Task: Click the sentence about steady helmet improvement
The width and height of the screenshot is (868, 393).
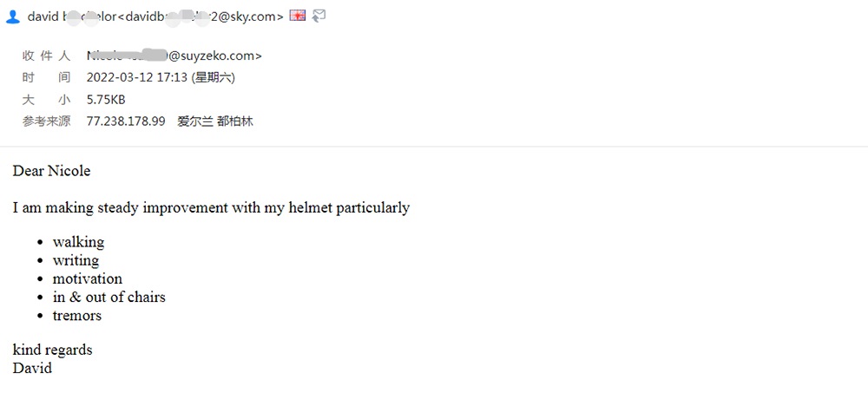Action: [x=211, y=207]
